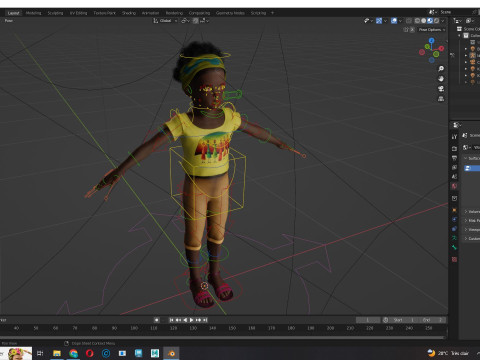
Task: Open object types visibility dropdown in header
Action: 368,21
